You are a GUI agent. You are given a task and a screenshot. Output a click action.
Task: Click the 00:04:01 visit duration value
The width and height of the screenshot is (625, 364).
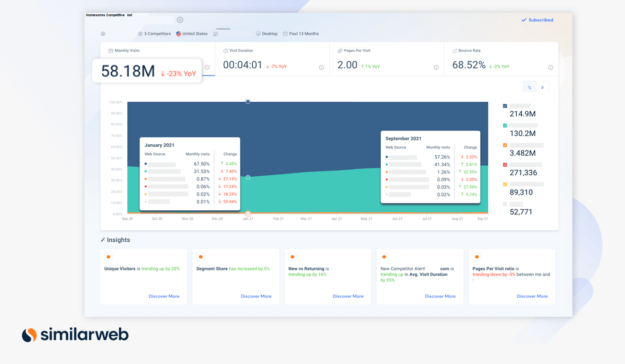tap(243, 65)
